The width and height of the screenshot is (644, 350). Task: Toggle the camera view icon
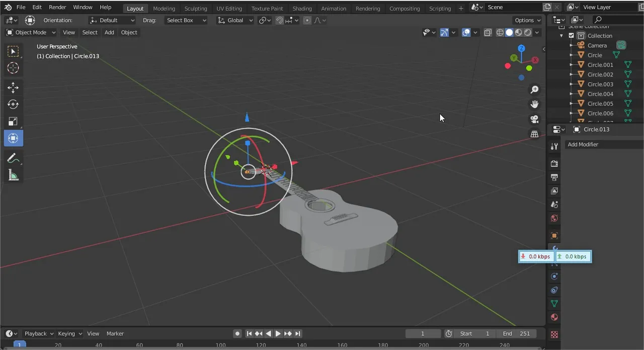534,119
